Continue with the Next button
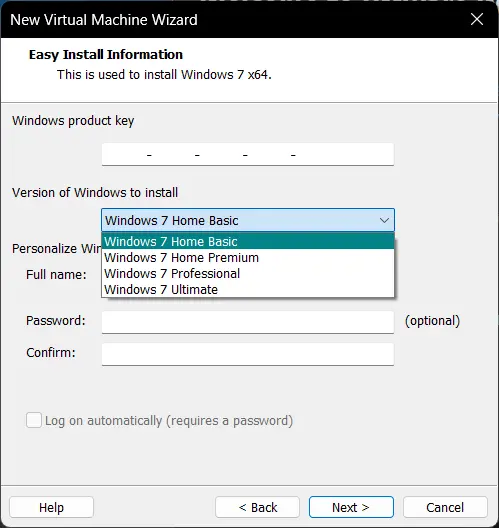Image resolution: width=499 pixels, height=528 pixels. [x=351, y=507]
